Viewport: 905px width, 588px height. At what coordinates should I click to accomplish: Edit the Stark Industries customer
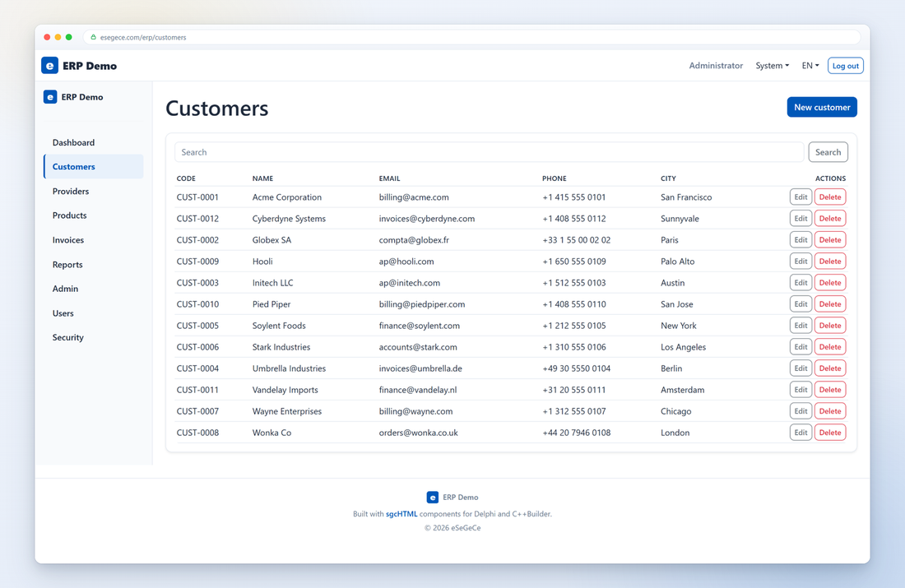801,346
